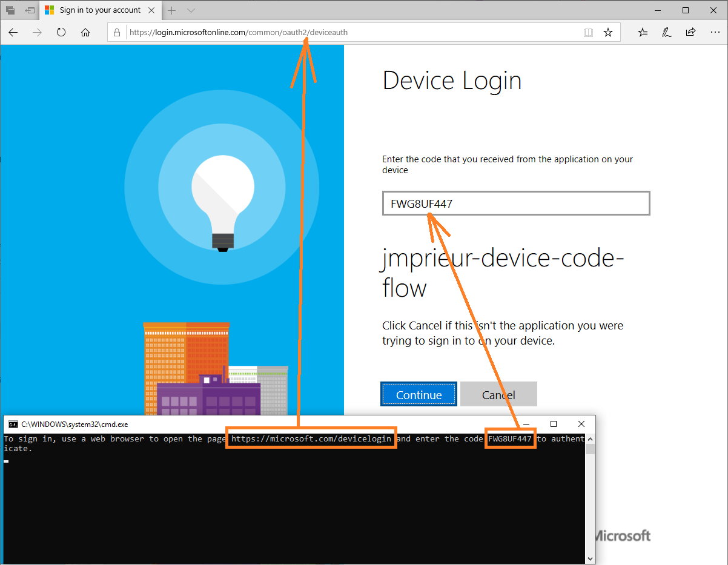This screenshot has width=728, height=565.
Task: Close the Sign in to your account tab
Action: pyautogui.click(x=151, y=10)
